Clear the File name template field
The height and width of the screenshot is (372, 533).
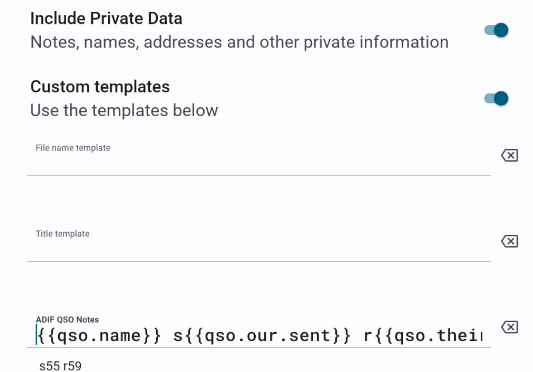tap(509, 155)
